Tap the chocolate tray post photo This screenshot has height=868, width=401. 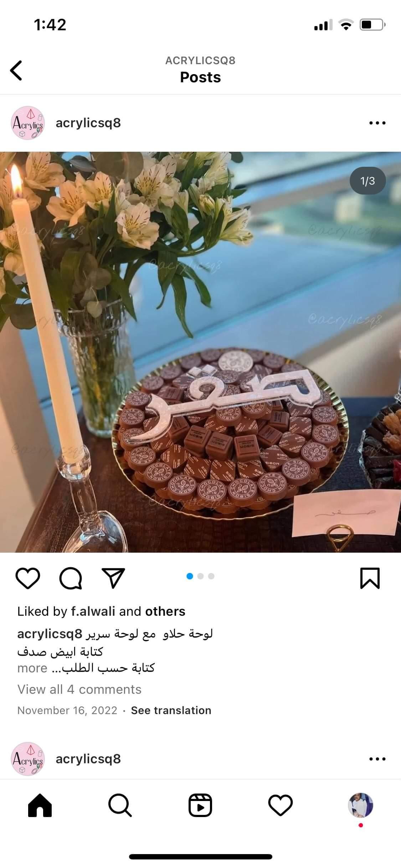point(200,352)
